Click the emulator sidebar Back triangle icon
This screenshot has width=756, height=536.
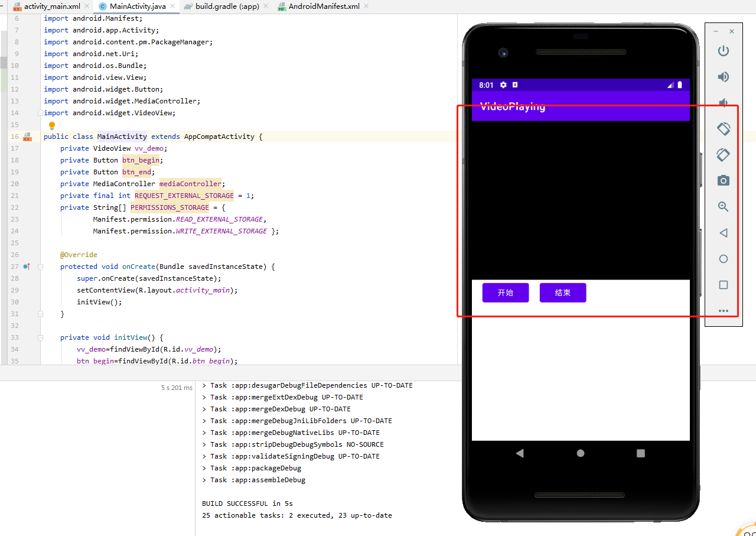(724, 233)
